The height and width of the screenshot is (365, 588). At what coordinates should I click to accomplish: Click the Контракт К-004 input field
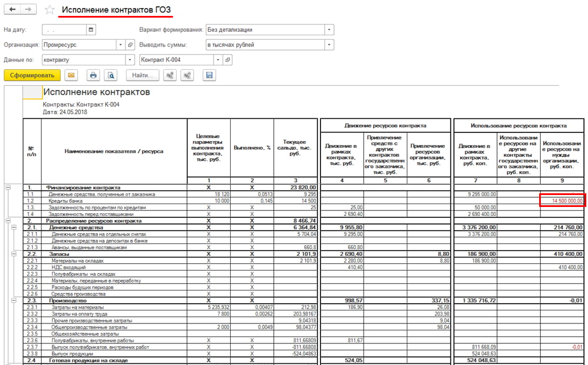[x=177, y=60]
